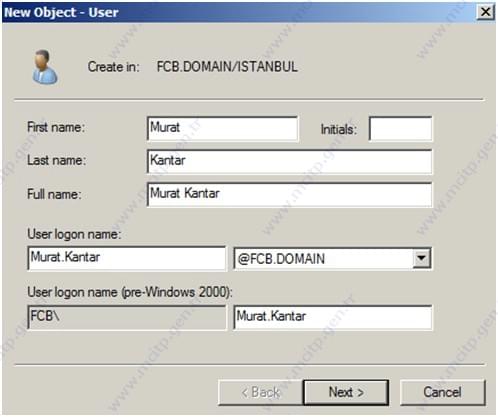The height and width of the screenshot is (417, 498).
Task: Click the FCB.DOMAIN/ISTANBUL create-in path
Action: click(227, 67)
